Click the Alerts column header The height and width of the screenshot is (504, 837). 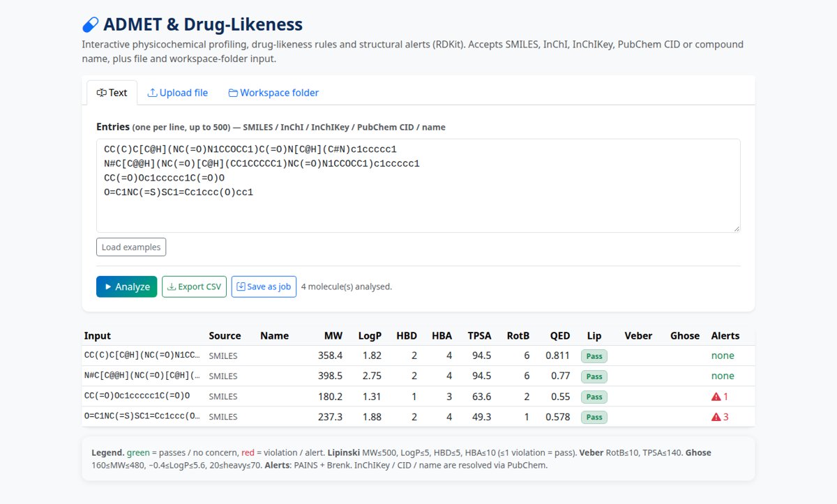coord(725,335)
